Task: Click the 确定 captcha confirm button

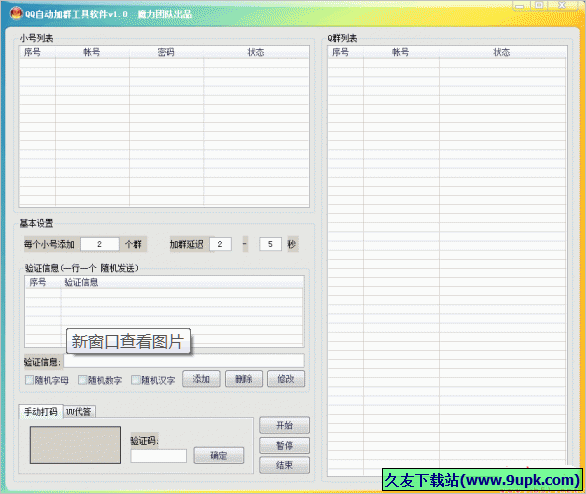Action: click(x=219, y=456)
